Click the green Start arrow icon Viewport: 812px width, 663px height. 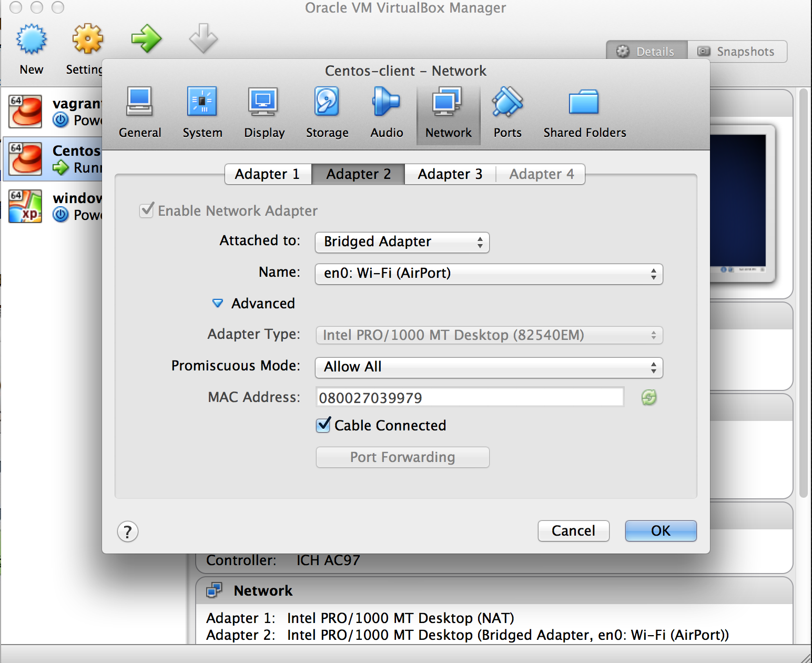coord(146,38)
